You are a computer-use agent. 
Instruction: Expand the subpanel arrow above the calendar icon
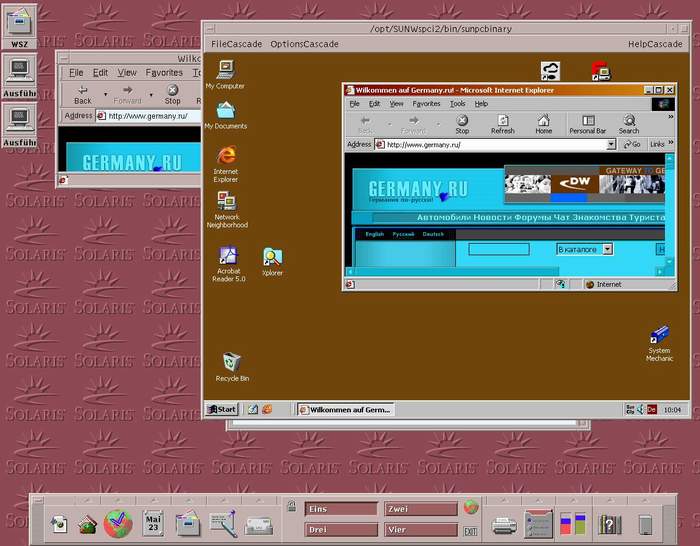[153, 500]
